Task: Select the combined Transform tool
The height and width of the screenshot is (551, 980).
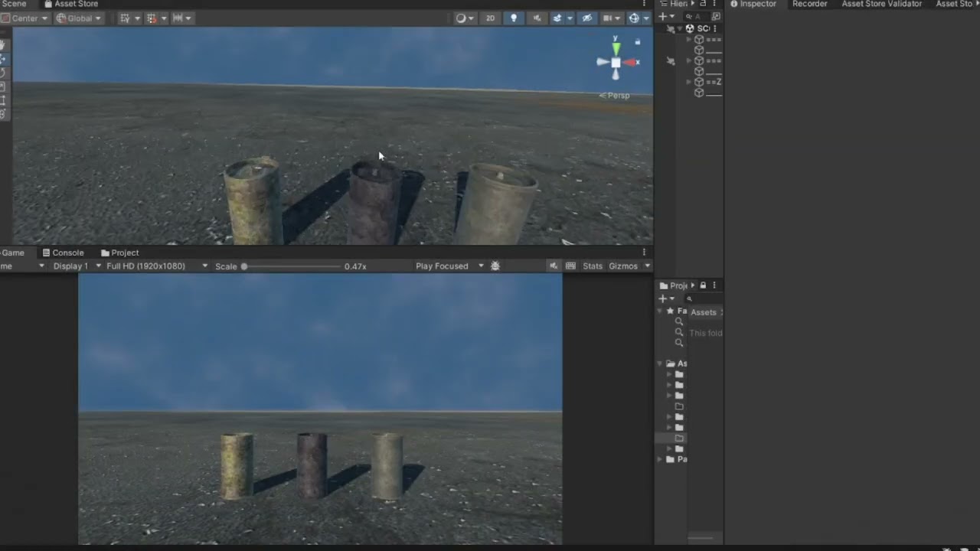Action: [2, 114]
